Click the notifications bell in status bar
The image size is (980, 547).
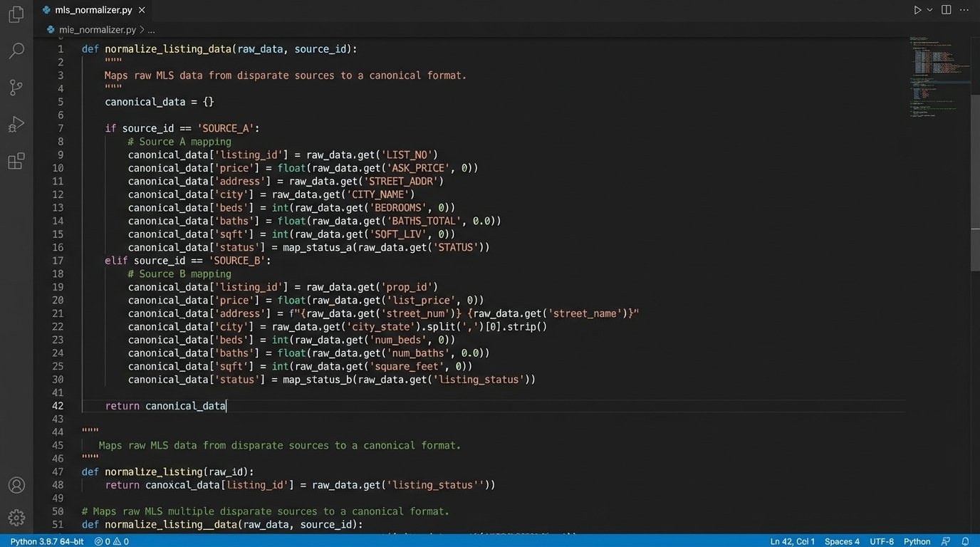(965, 541)
